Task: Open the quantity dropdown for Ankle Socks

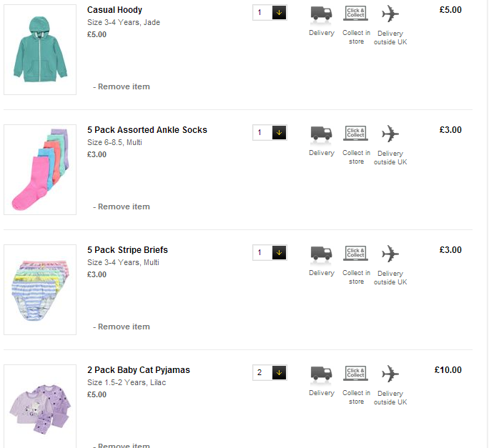Action: 279,133
